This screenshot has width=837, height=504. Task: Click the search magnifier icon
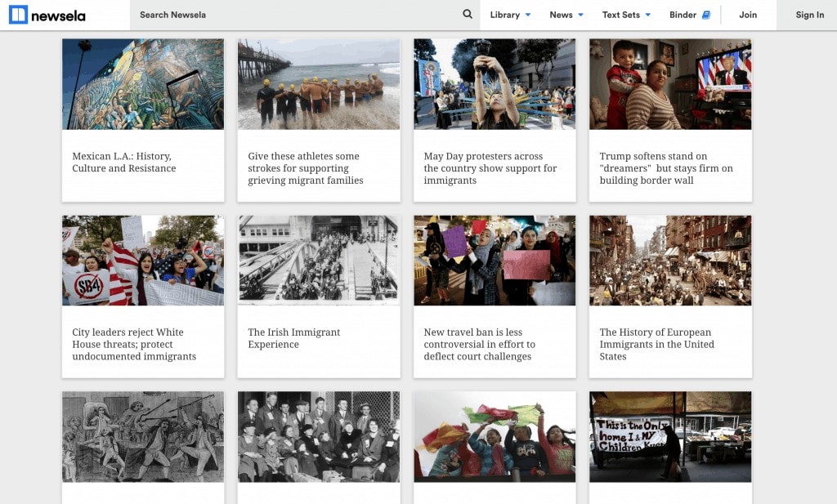tap(468, 15)
